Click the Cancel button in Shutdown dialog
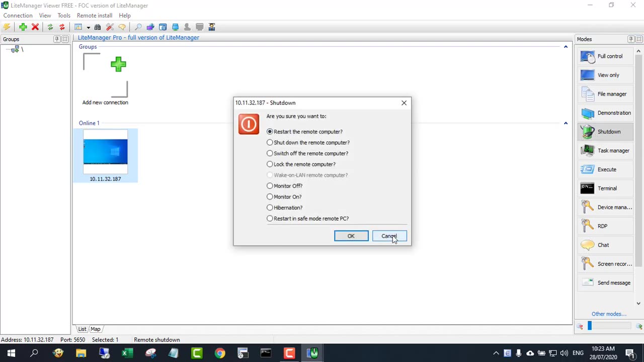The height and width of the screenshot is (362, 644). (389, 236)
